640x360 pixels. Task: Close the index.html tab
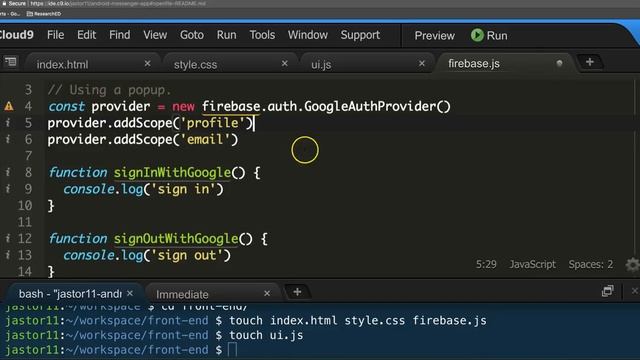tap(147, 64)
